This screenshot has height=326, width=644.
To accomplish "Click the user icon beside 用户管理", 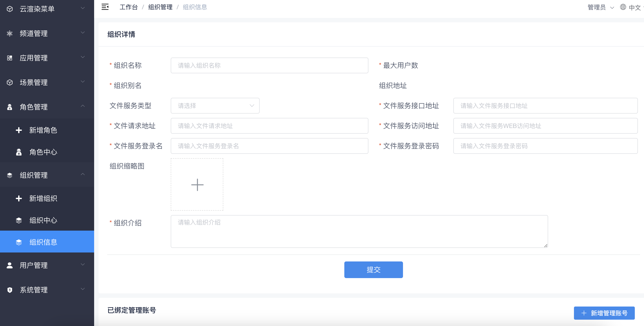I will [10, 265].
